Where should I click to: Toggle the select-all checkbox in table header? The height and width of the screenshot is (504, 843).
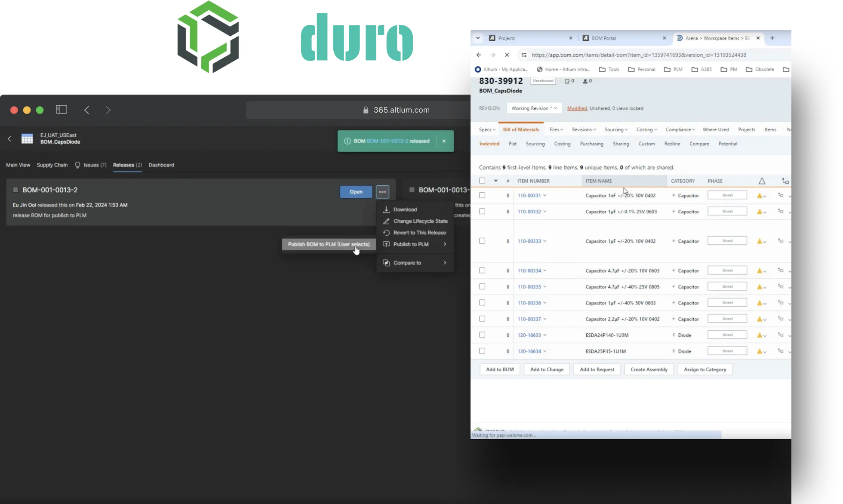coord(482,181)
